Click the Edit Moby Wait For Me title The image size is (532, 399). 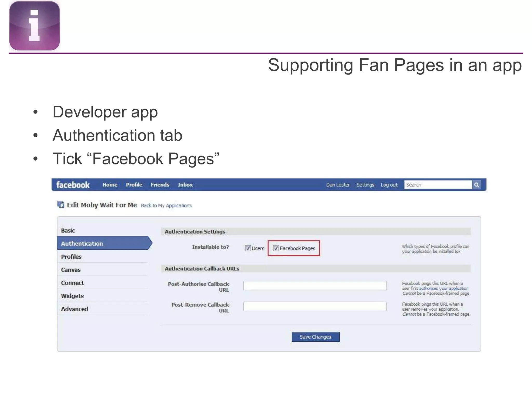pyautogui.click(x=102, y=205)
